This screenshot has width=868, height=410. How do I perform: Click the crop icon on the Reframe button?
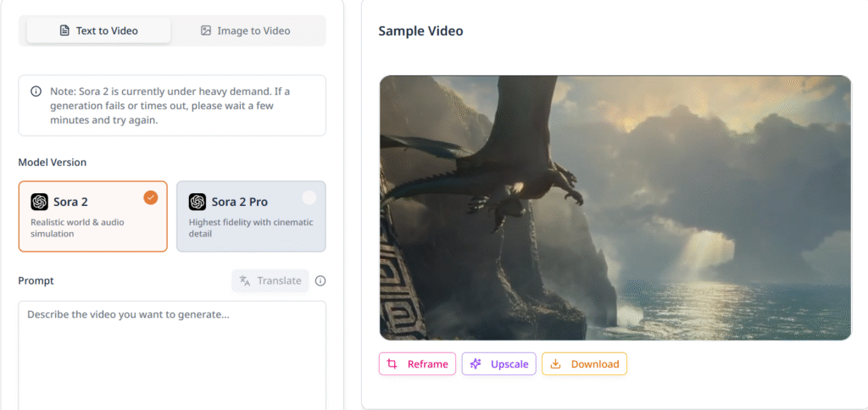(392, 364)
